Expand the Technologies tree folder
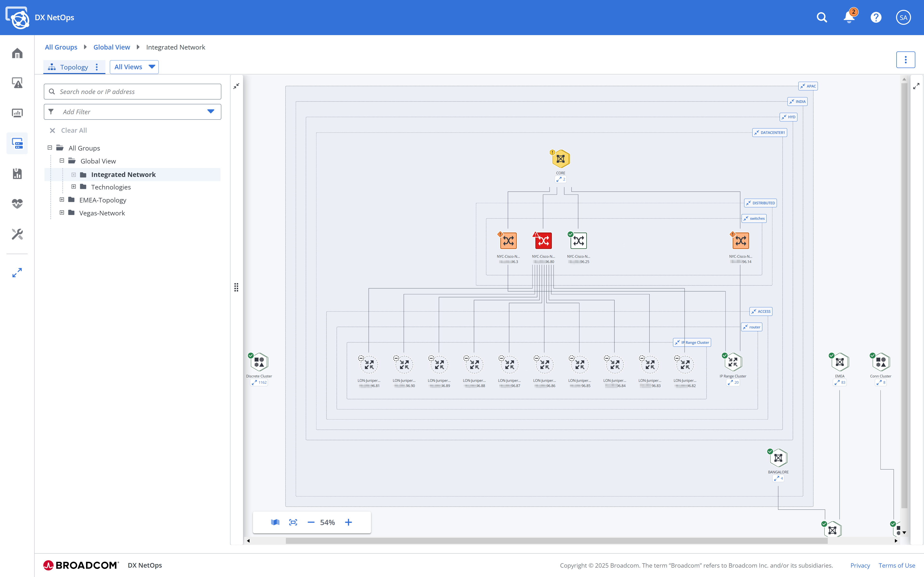The image size is (924, 577). (x=74, y=187)
